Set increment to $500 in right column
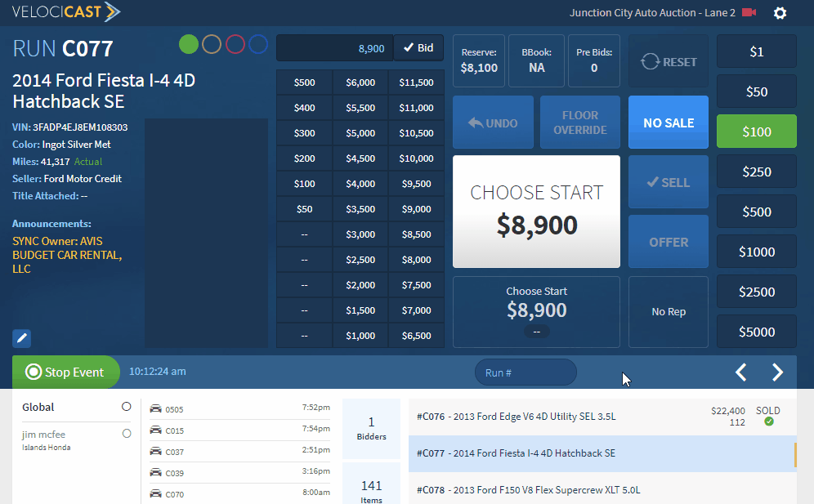 click(x=756, y=212)
